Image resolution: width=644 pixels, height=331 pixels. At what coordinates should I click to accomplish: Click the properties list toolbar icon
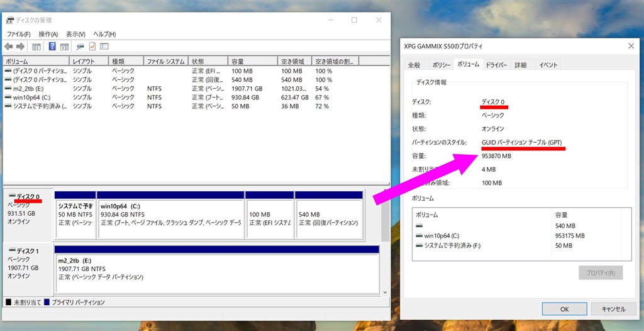(104, 47)
